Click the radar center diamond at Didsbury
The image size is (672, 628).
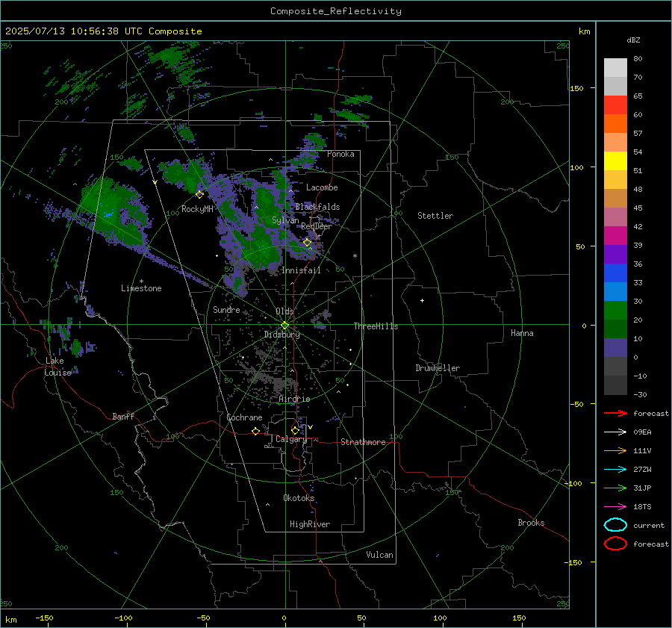(285, 325)
